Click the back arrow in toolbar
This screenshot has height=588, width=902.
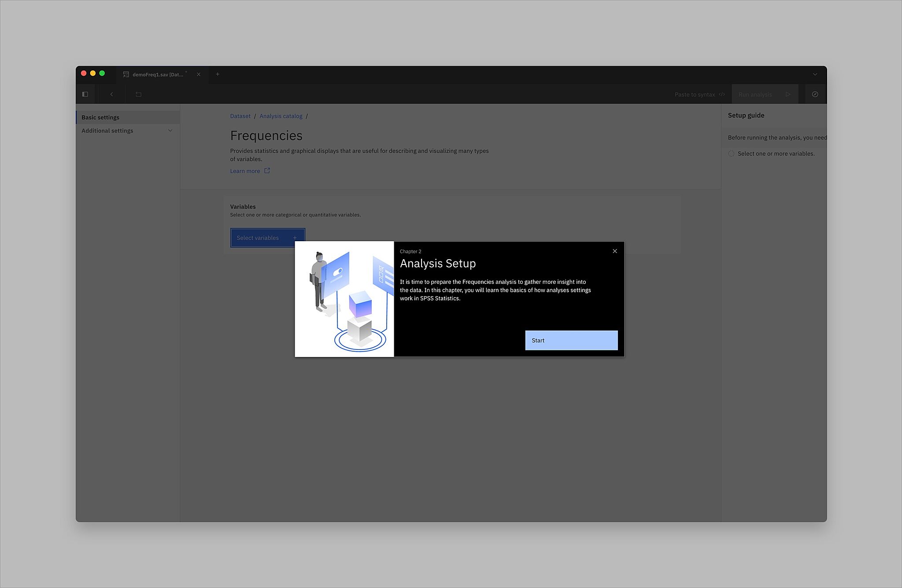coord(111,94)
